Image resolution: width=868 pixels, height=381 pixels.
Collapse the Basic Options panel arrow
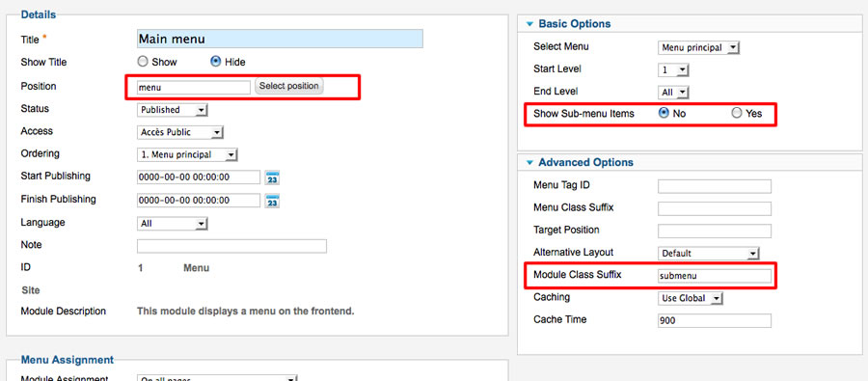pos(529,24)
